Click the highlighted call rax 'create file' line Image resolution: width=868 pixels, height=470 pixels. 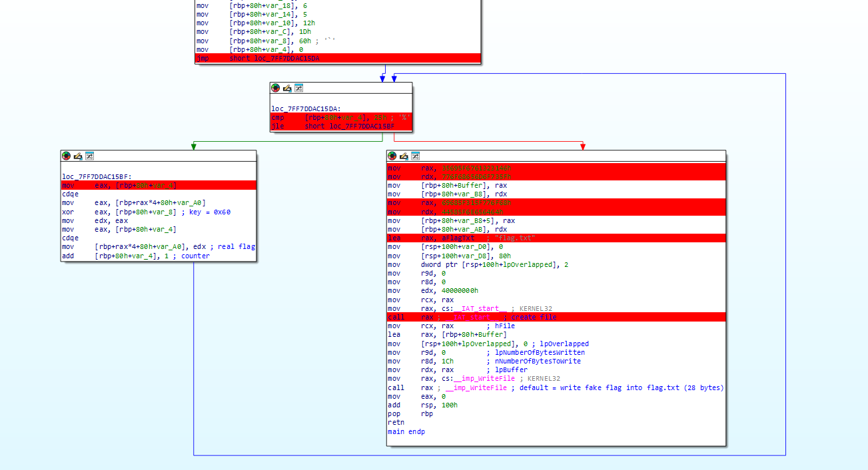click(556, 317)
